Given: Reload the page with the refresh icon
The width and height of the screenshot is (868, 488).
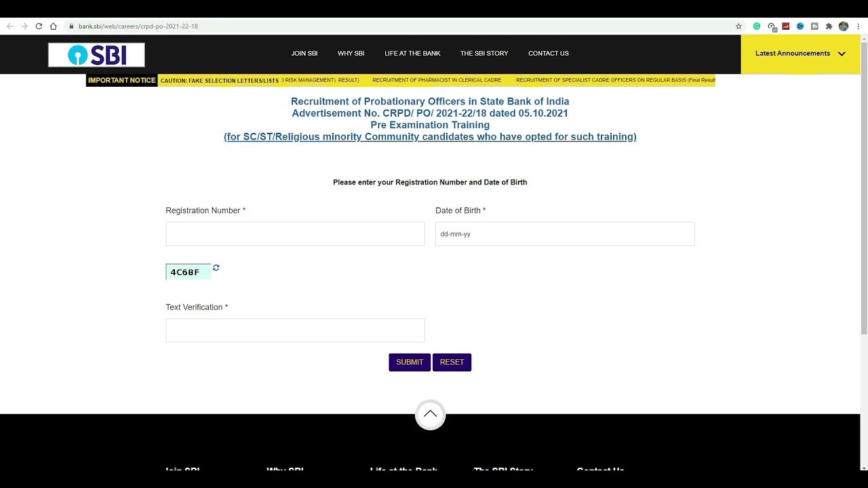Looking at the screenshot, I should point(39,26).
